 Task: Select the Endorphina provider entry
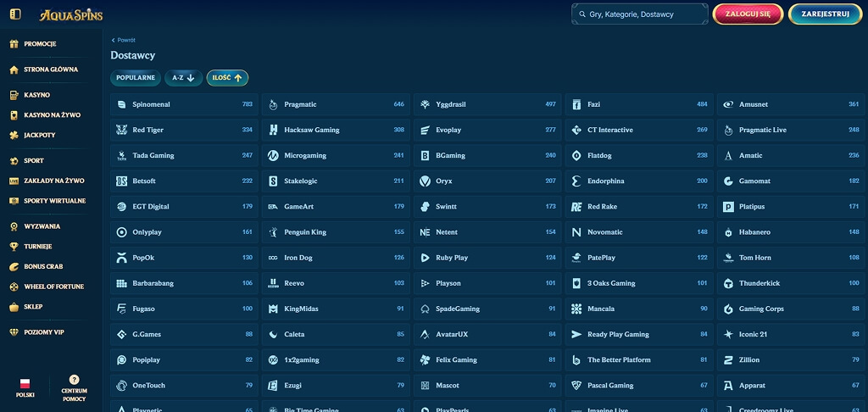[x=639, y=181]
